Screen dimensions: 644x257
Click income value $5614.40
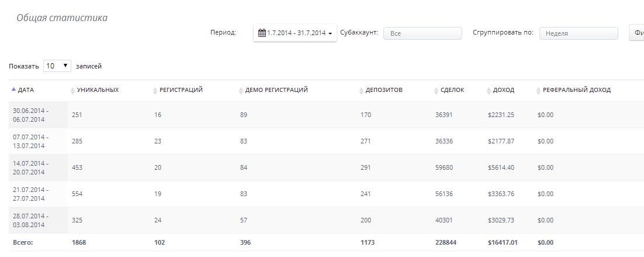point(501,167)
